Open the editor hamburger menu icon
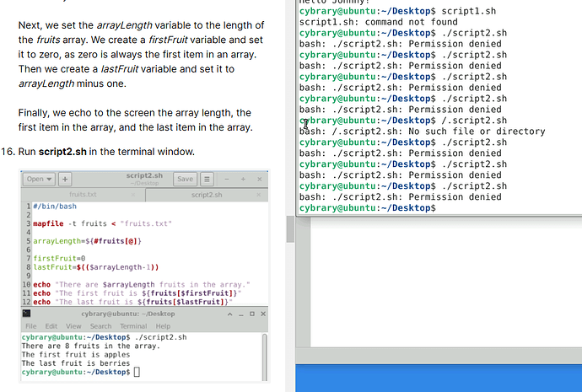The height and width of the screenshot is (392, 582). click(x=207, y=180)
